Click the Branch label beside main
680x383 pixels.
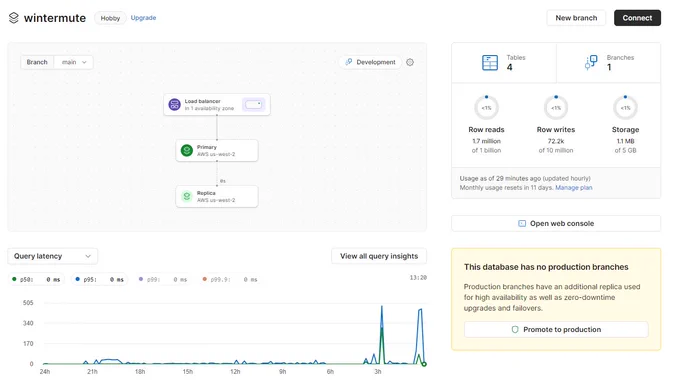[37, 62]
